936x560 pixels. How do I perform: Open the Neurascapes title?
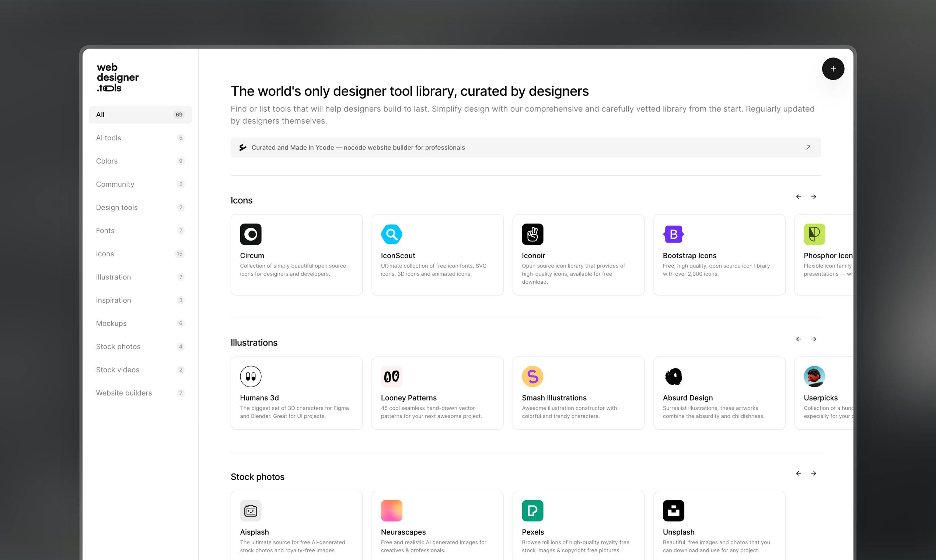coord(403,532)
